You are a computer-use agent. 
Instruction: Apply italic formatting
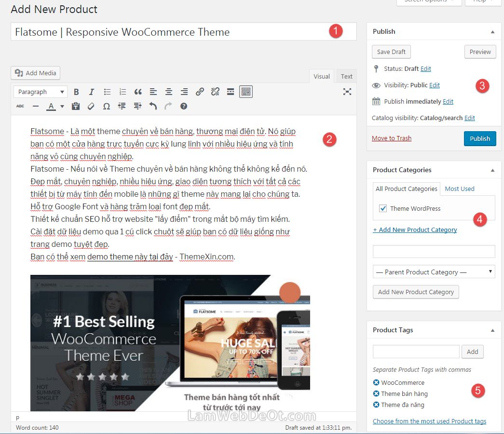pos(92,92)
